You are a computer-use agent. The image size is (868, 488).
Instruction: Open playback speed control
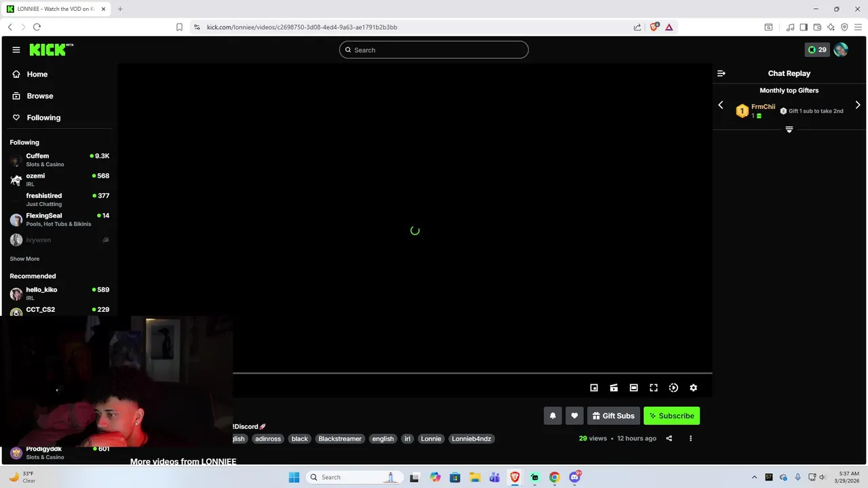tap(673, 388)
